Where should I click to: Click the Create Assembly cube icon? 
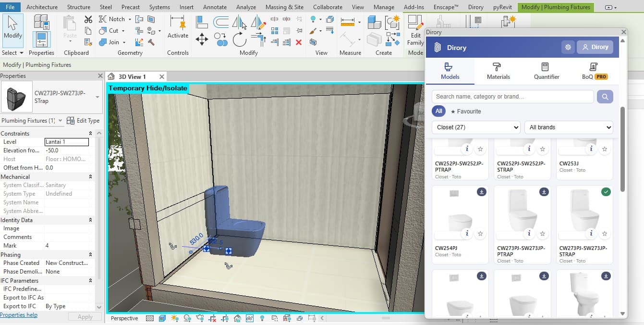375,22
